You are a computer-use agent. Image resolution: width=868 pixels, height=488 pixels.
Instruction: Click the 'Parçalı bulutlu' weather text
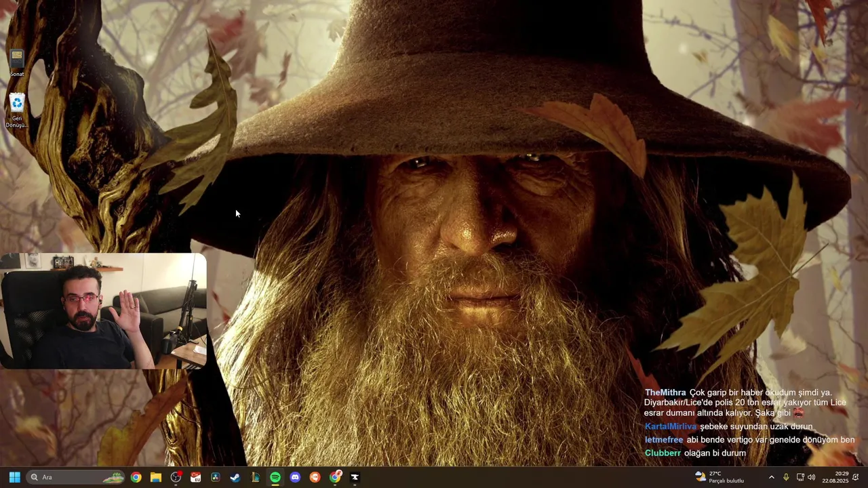726,481
